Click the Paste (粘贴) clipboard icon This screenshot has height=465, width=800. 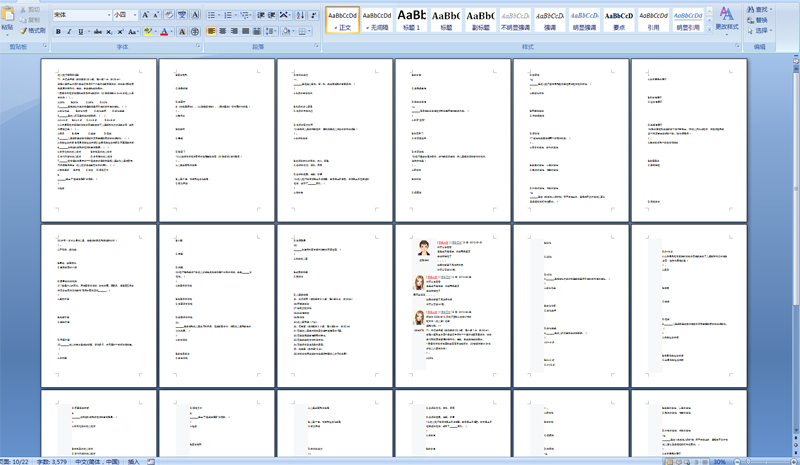tap(7, 14)
